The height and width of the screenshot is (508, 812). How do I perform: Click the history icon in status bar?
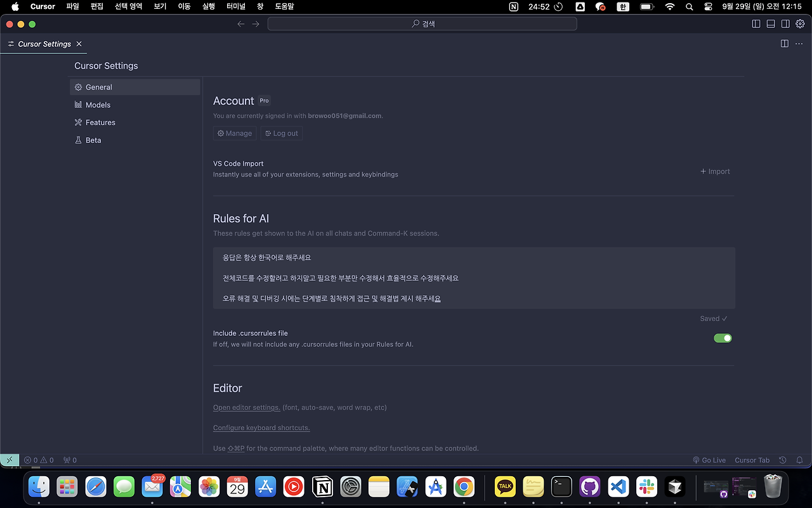click(x=783, y=460)
